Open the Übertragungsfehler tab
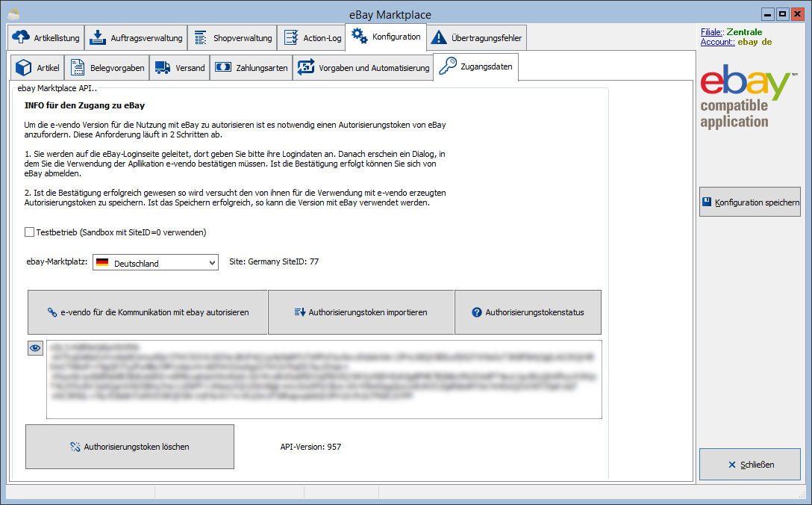Screen dimensions: 812x505 click(x=476, y=38)
